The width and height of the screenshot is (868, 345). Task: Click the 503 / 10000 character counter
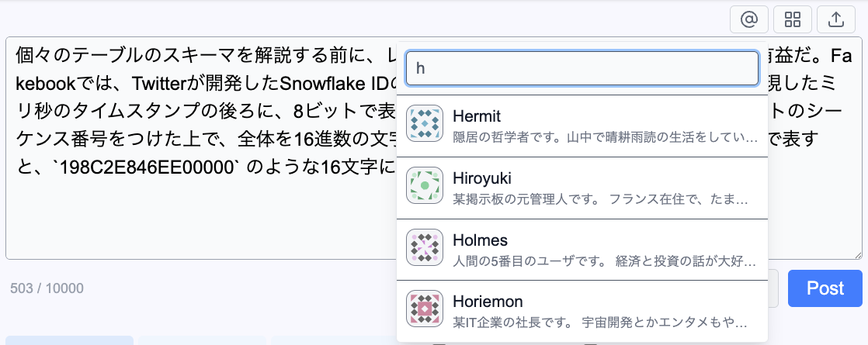47,288
